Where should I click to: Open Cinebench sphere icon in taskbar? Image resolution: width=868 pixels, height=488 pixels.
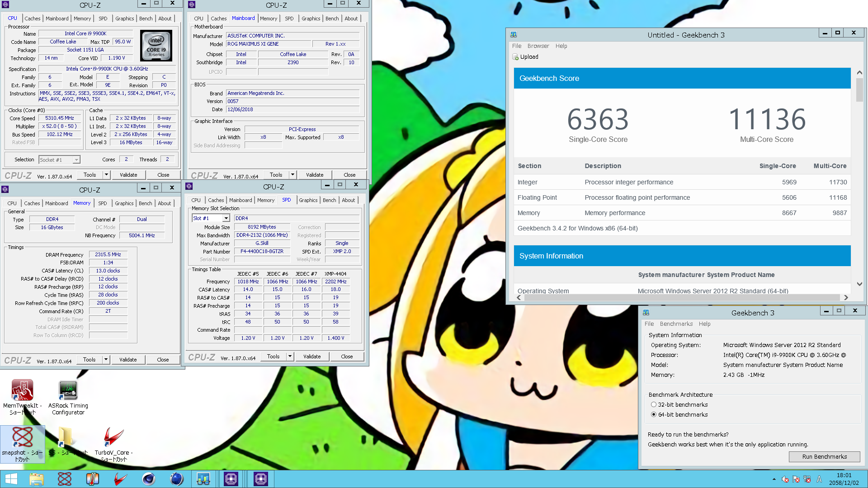click(x=149, y=479)
